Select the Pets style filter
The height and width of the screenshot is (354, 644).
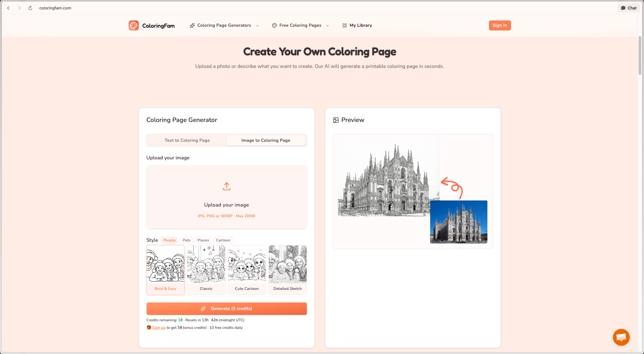[186, 240]
